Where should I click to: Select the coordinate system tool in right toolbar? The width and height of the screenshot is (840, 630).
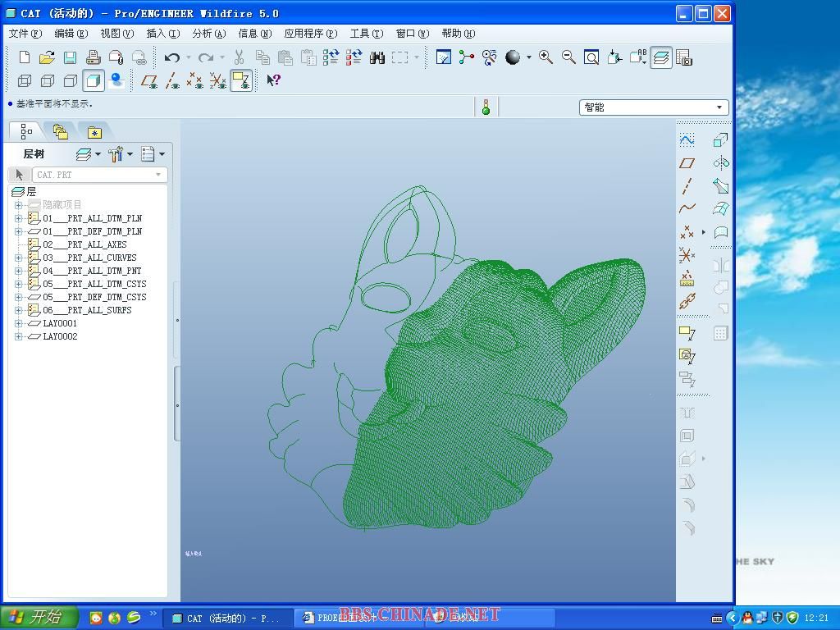(x=687, y=255)
